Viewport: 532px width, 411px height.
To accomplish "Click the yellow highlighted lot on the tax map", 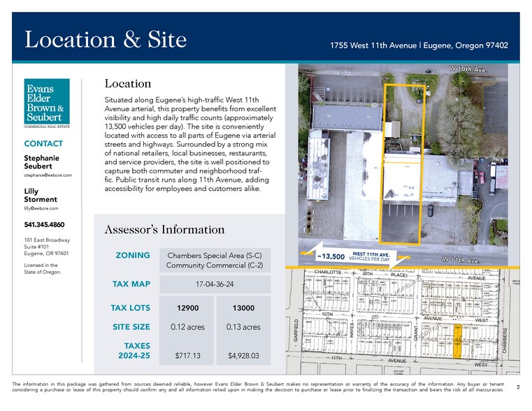I will pyautogui.click(x=458, y=341).
